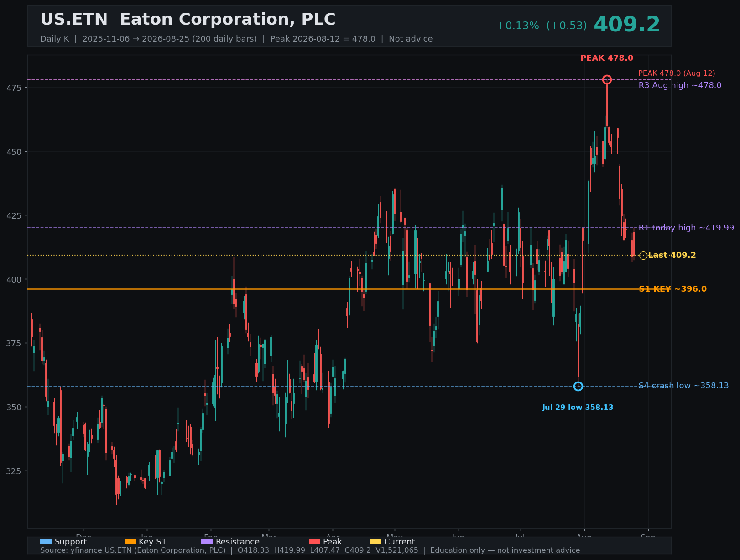Click the red peak circle marker at 478.0

[x=607, y=80]
